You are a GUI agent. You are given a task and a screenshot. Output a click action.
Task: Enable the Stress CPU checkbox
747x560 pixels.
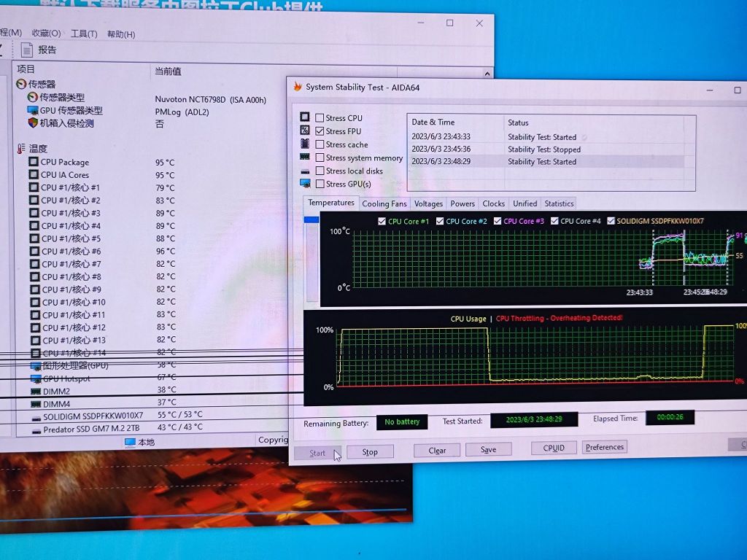coord(320,118)
